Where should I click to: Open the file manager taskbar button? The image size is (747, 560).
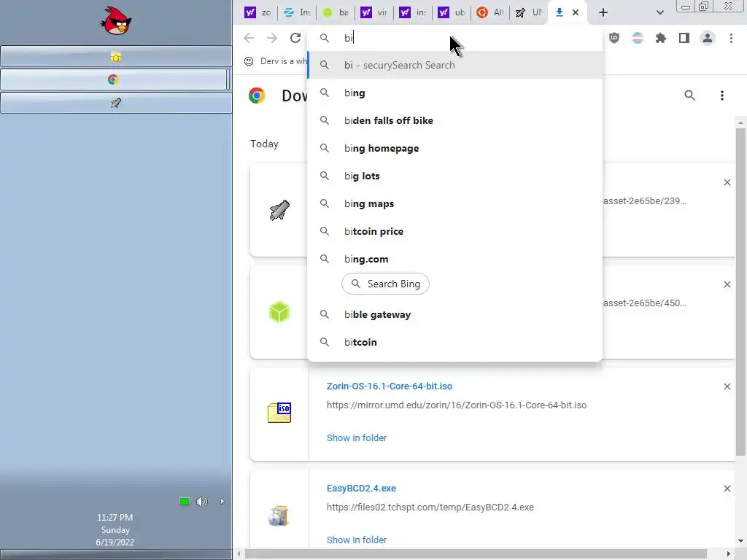[116, 57]
